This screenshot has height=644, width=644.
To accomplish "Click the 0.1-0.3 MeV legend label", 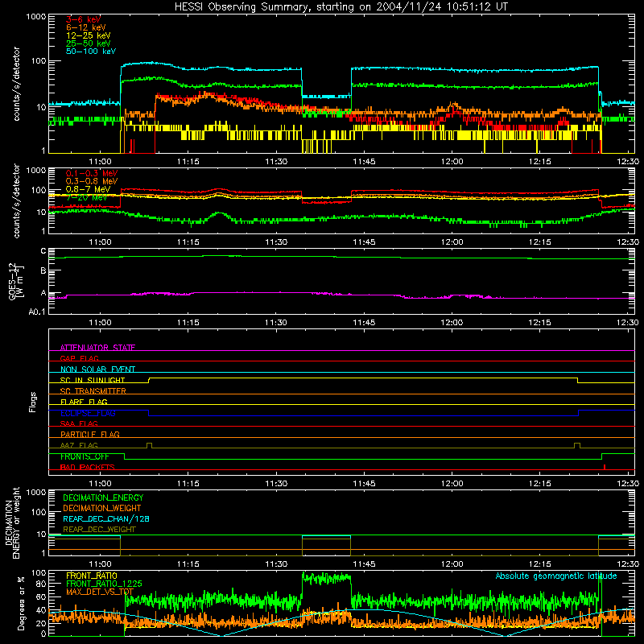I will pyautogui.click(x=92, y=173).
